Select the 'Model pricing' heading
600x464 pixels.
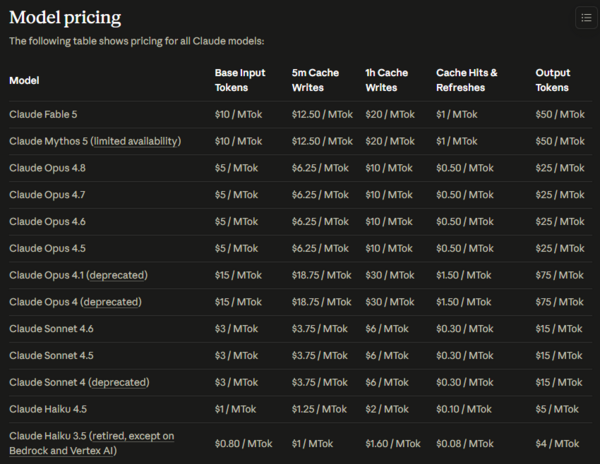tap(65, 18)
